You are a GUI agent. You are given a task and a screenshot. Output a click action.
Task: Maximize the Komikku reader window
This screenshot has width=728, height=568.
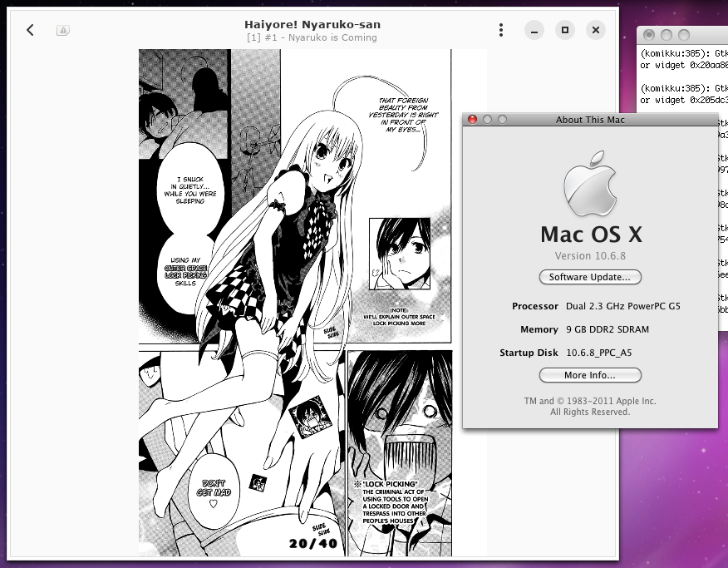click(564, 30)
